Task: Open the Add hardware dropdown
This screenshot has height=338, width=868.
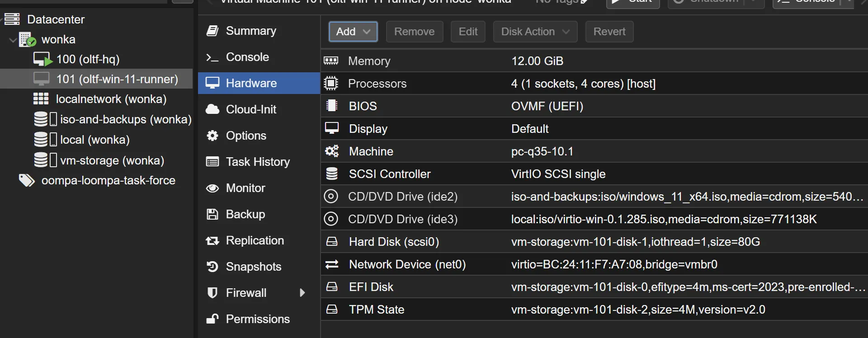Action: coord(353,32)
